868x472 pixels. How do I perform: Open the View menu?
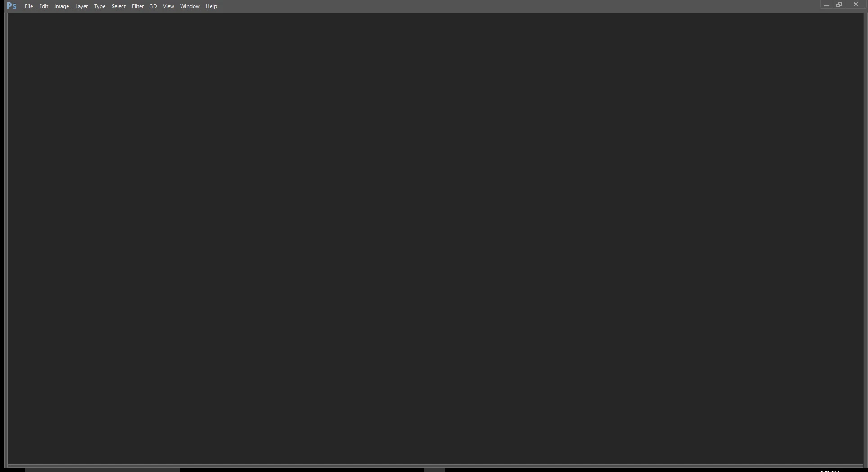pyautogui.click(x=168, y=6)
